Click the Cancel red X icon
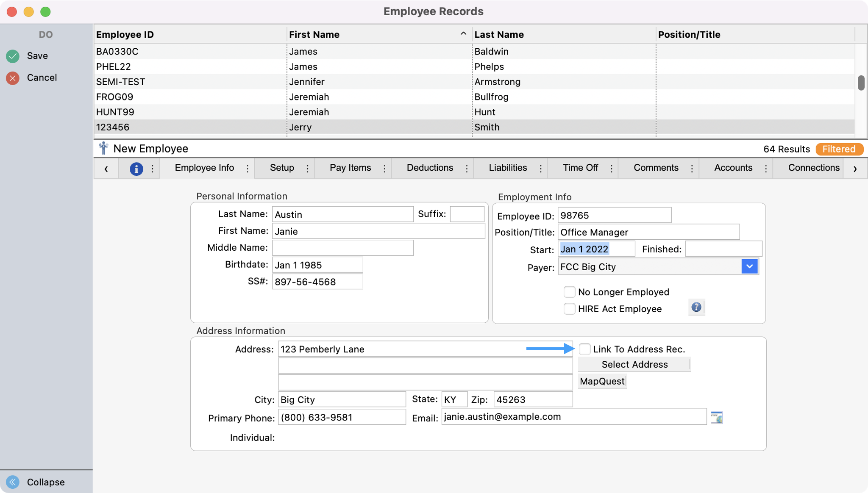868x493 pixels. pyautogui.click(x=12, y=78)
